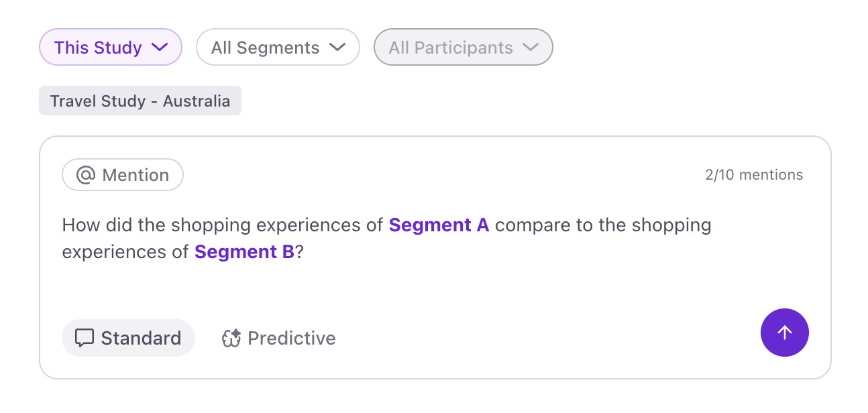Screen dimensions: 868x413
Task: Open the All Participants dropdown
Action: coord(463,48)
